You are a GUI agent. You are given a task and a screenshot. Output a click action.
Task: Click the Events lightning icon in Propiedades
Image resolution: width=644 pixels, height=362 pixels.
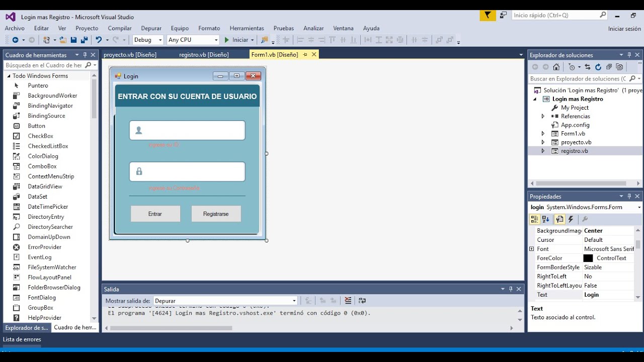(x=571, y=219)
